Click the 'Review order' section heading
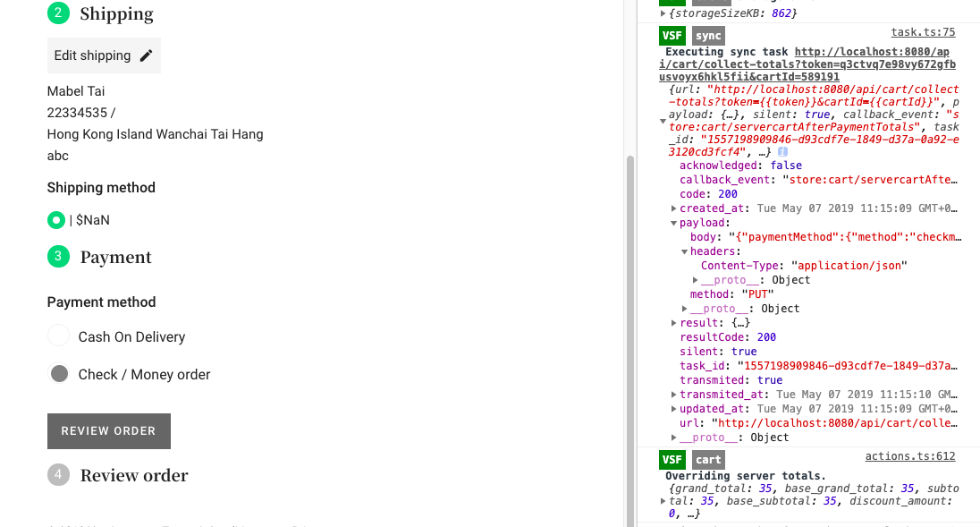The width and height of the screenshot is (980, 527). click(x=134, y=475)
